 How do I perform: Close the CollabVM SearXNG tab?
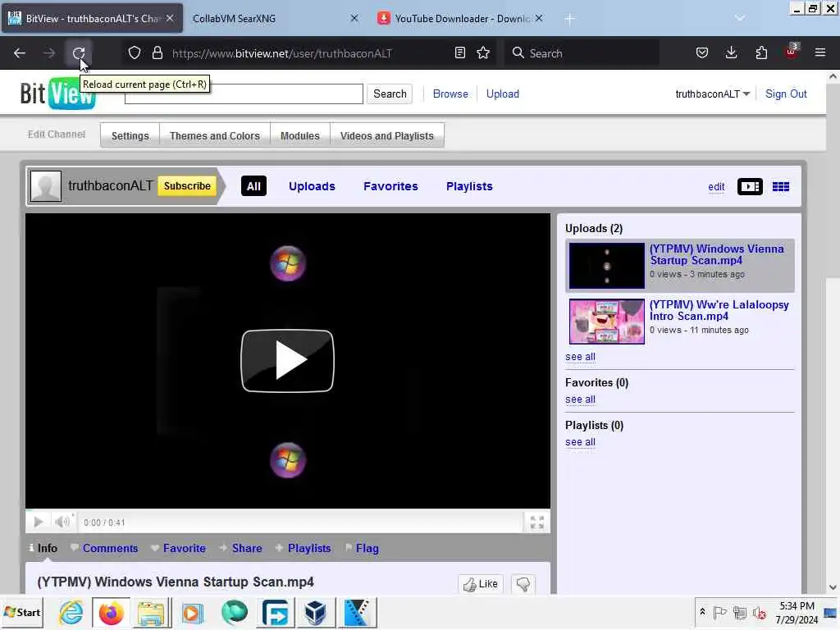[x=354, y=19]
